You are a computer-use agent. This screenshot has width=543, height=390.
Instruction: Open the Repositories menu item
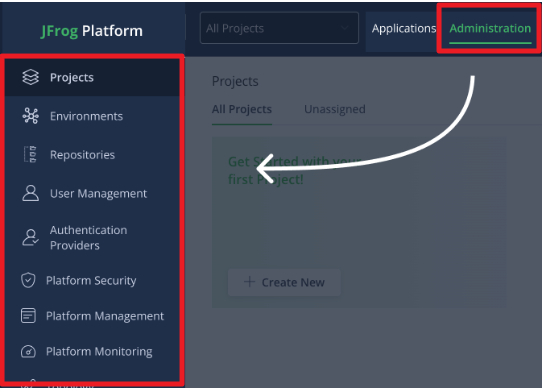pos(92,154)
